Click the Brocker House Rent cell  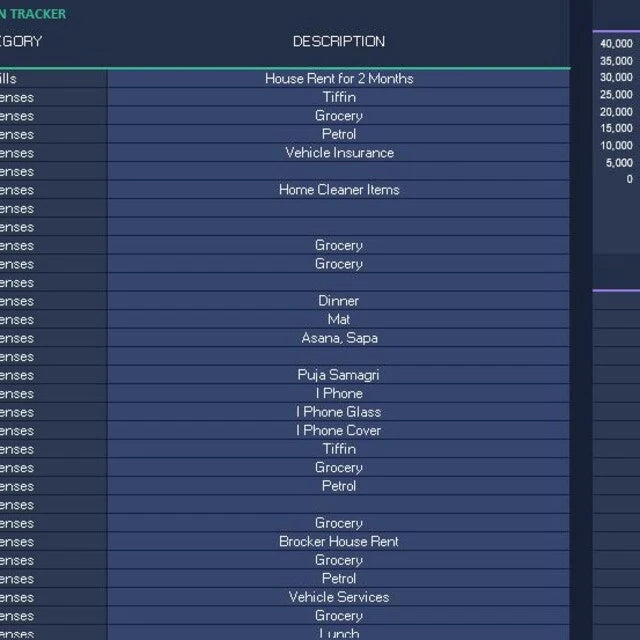tap(339, 542)
